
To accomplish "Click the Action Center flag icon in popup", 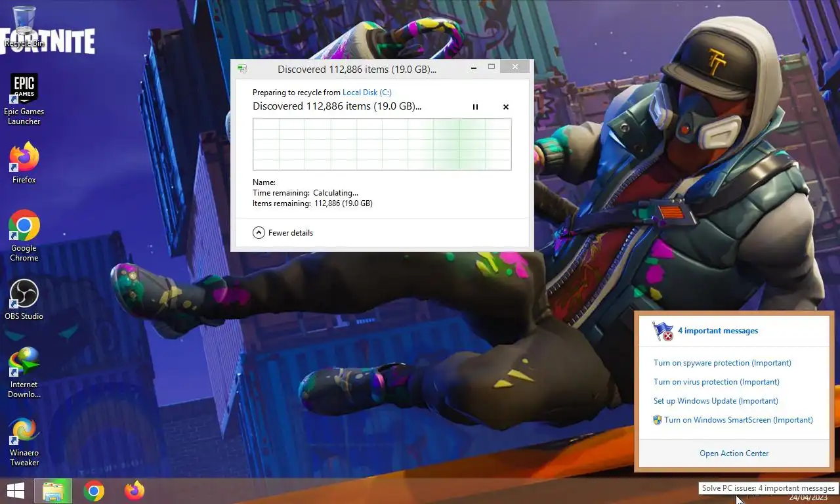I will 663,331.
